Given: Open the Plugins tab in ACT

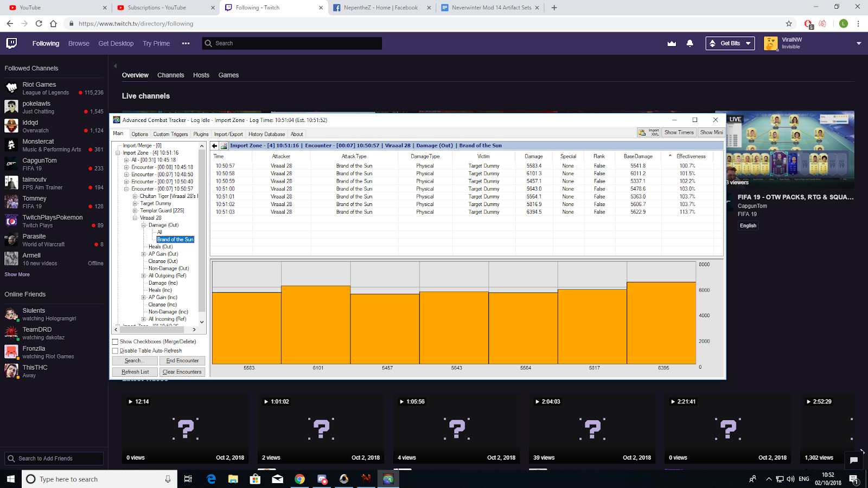Looking at the screenshot, I should [201, 134].
